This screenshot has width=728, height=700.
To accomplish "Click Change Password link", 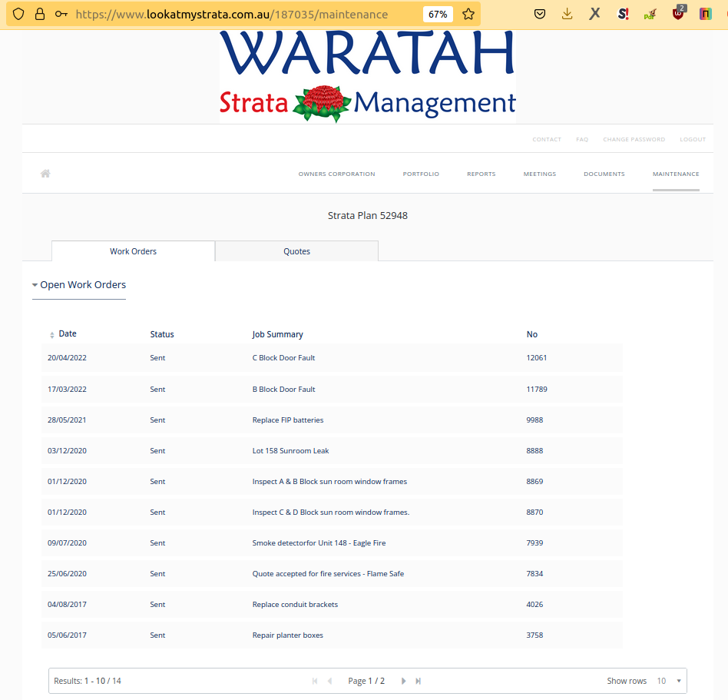I will coord(634,139).
